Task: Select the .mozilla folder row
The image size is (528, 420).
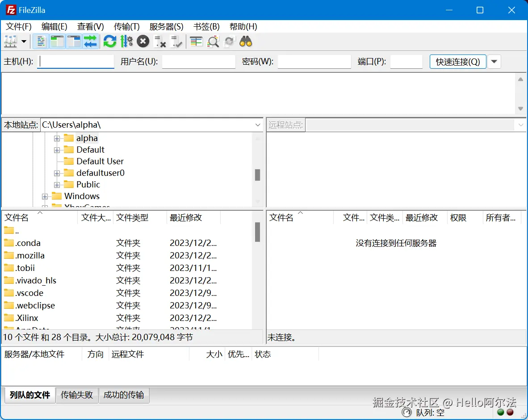Action: tap(127, 255)
